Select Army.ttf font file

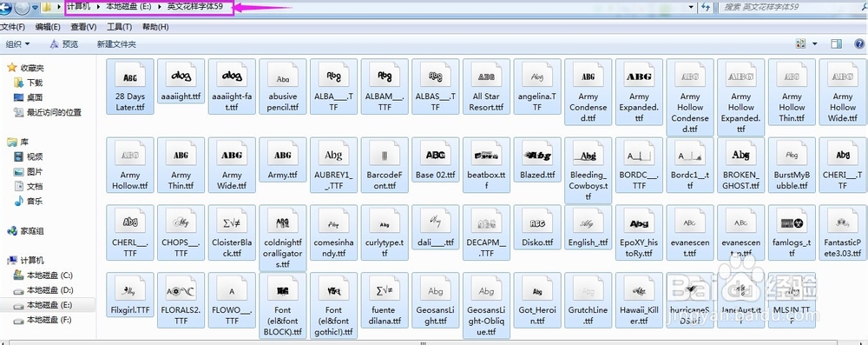click(x=282, y=160)
